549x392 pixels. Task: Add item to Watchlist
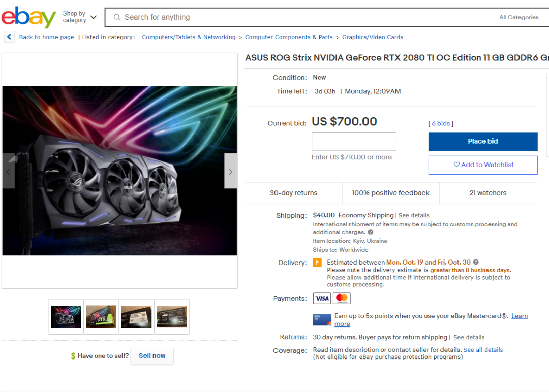click(482, 165)
